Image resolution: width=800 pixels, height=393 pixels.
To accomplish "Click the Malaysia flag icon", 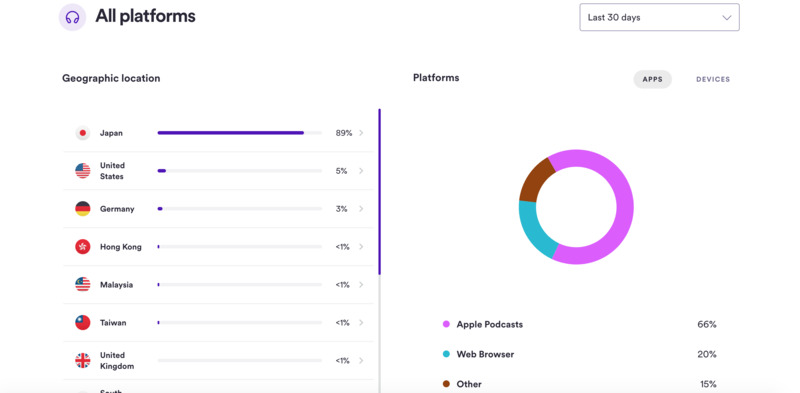I will pos(83,285).
